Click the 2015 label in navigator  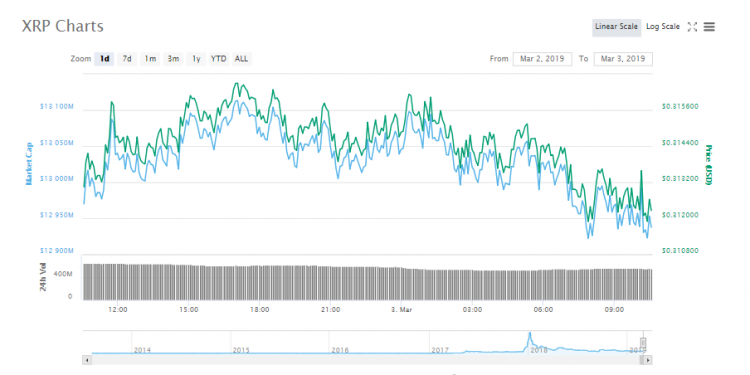pyautogui.click(x=241, y=350)
